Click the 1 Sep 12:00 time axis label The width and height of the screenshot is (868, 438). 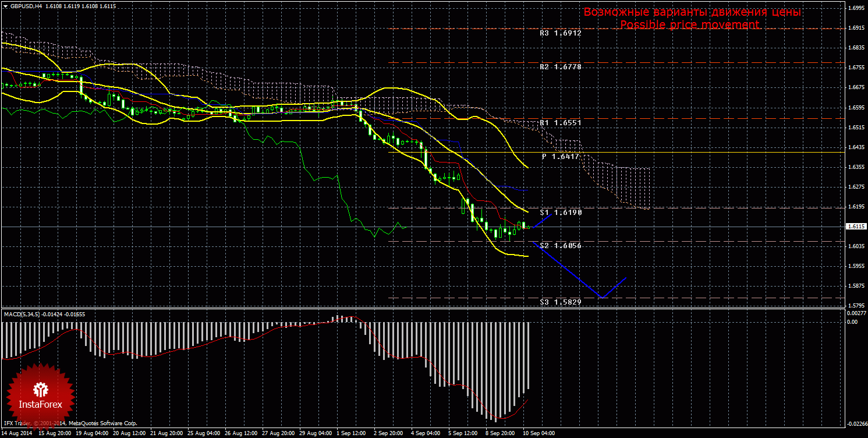[x=352, y=433]
